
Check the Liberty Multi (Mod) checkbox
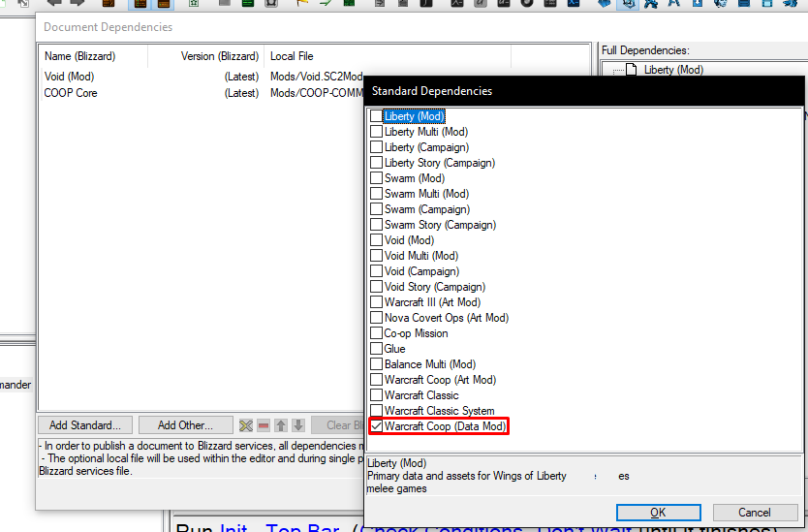(x=376, y=132)
